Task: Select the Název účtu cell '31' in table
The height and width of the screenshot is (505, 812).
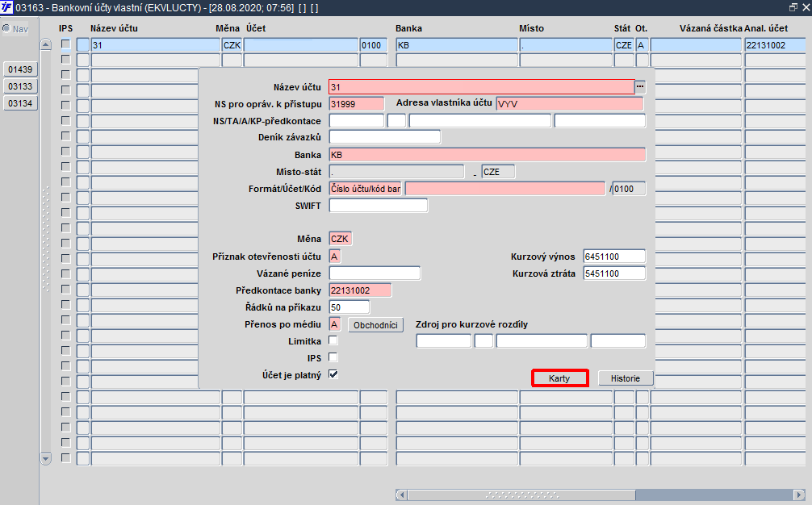Action: click(x=155, y=45)
